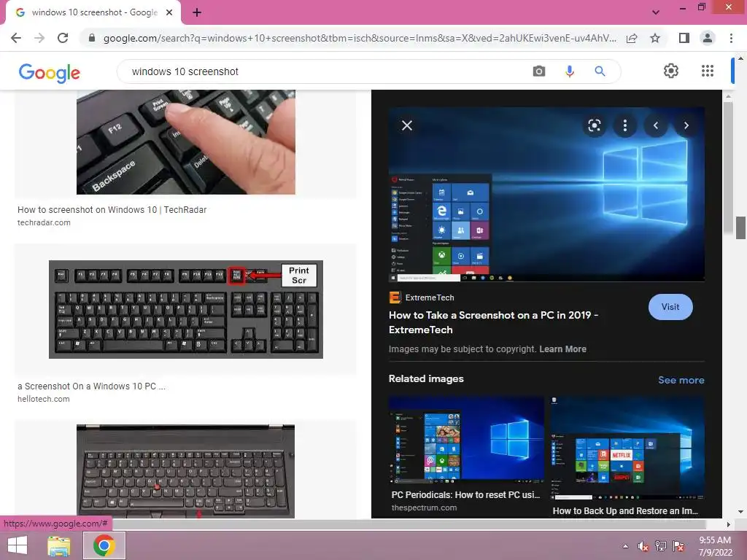Image resolution: width=747 pixels, height=560 pixels.
Task: Click the Chrome taskbar icon
Action: pyautogui.click(x=104, y=545)
